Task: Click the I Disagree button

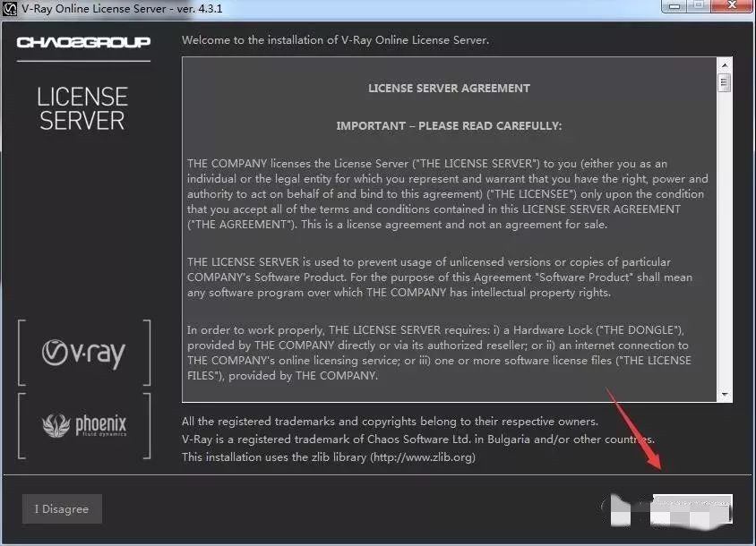Action: pos(62,509)
